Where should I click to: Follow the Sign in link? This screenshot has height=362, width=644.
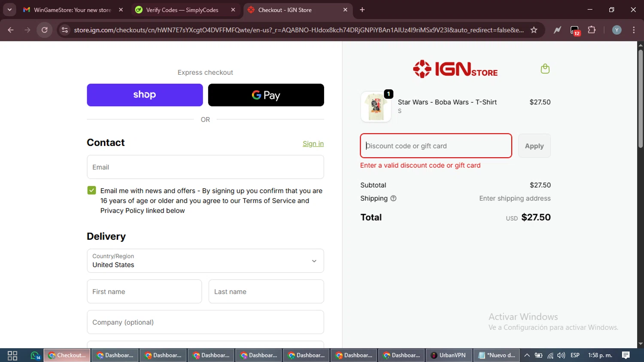pyautogui.click(x=313, y=143)
